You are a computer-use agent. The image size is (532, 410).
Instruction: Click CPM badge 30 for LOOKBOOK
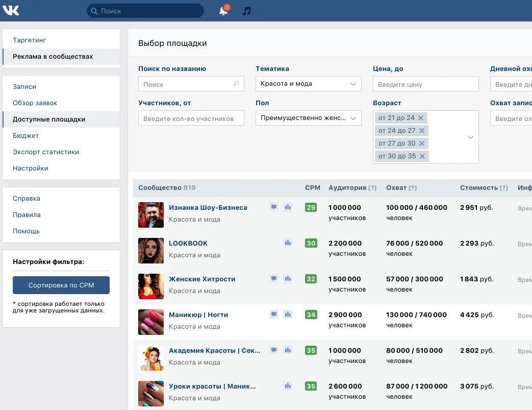coord(311,243)
